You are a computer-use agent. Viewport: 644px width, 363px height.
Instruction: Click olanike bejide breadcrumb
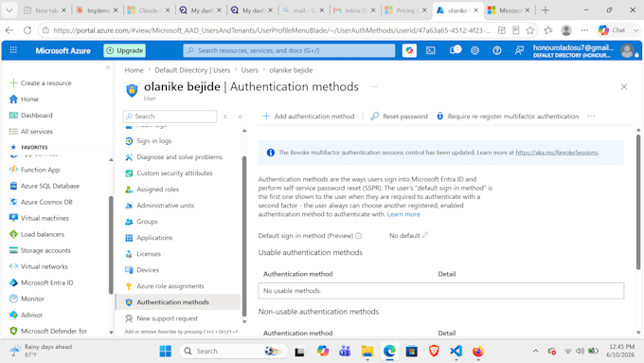[291, 70]
